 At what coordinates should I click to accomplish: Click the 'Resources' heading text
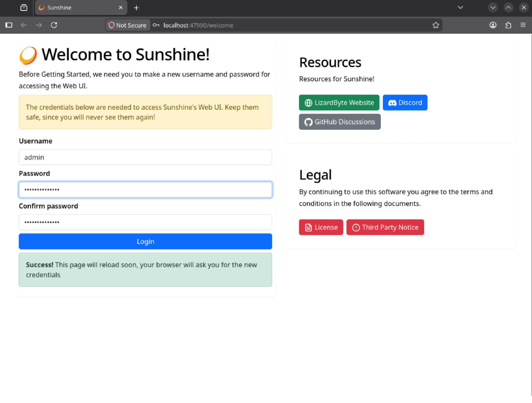pyautogui.click(x=330, y=62)
